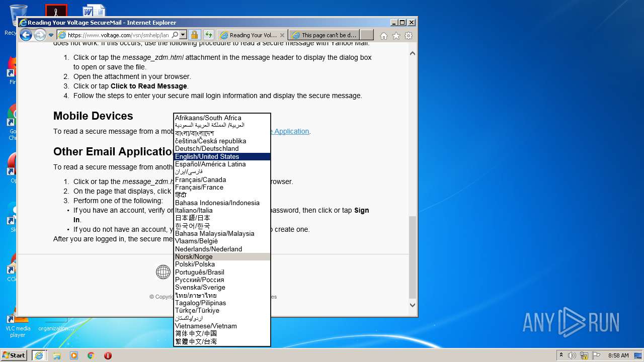Choose 繁體中文/台灣 option
This screenshot has height=362, width=644.
222,341
